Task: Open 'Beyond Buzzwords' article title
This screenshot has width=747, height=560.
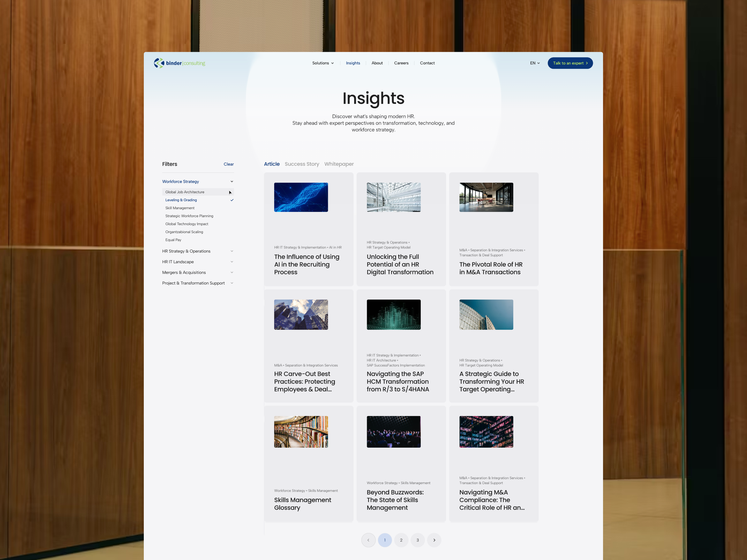Action: tap(395, 500)
